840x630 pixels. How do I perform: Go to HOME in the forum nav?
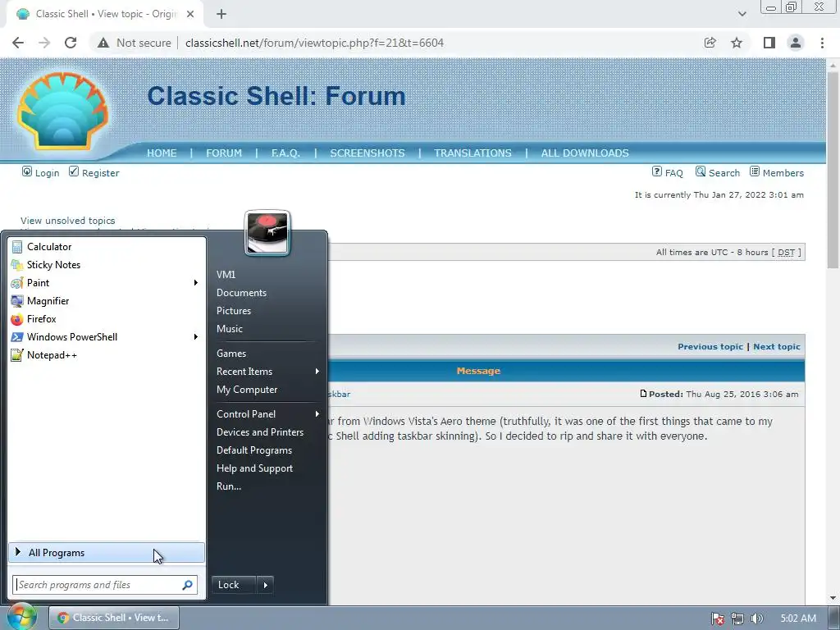click(162, 153)
